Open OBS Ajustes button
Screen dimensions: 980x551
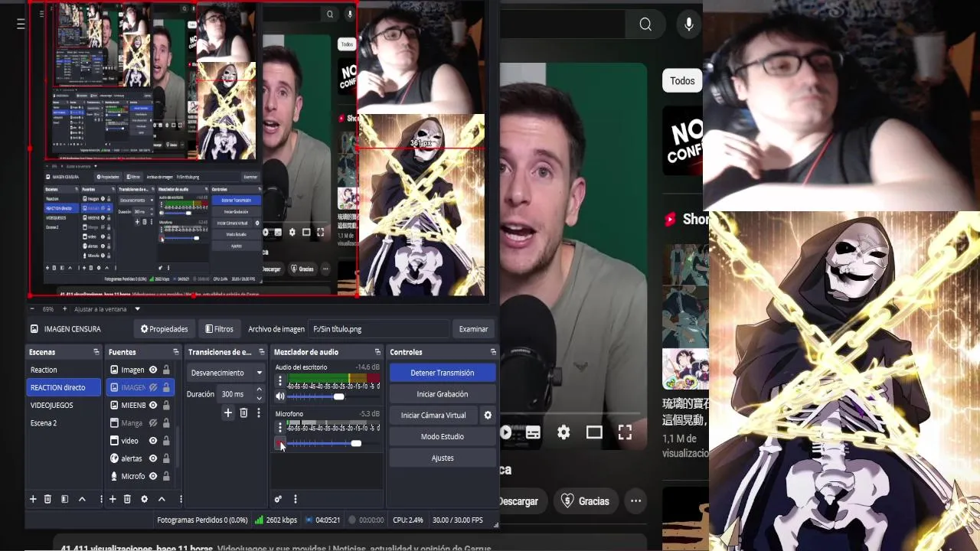pos(443,458)
